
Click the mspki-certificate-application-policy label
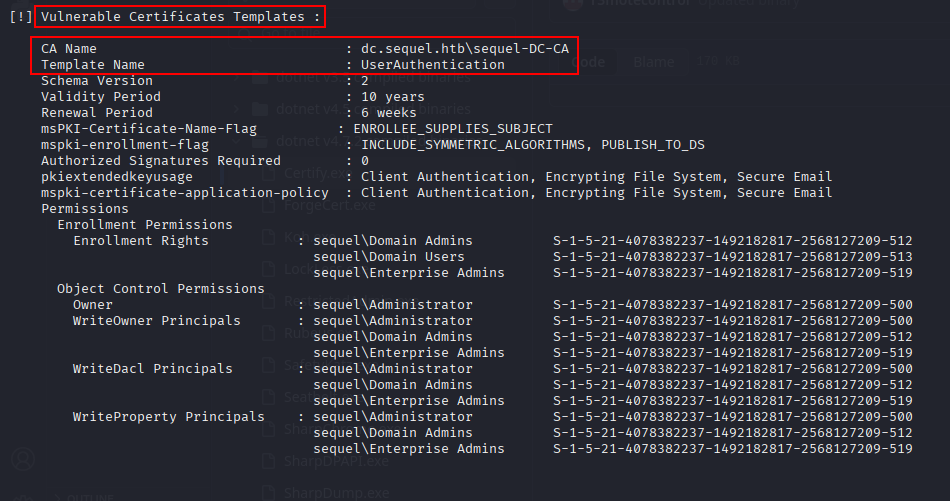pos(185,193)
